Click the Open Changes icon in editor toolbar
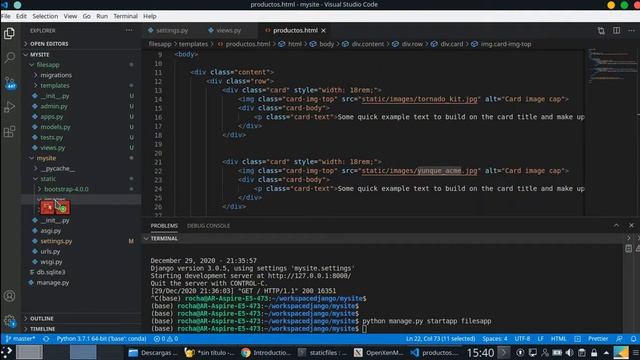This screenshot has width=640, height=360. [x=601, y=31]
